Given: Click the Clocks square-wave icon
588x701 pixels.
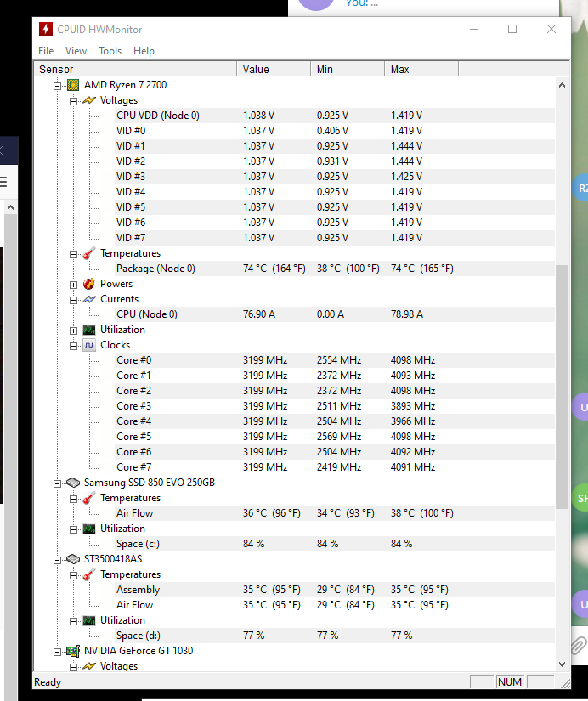Looking at the screenshot, I should 89,345.
